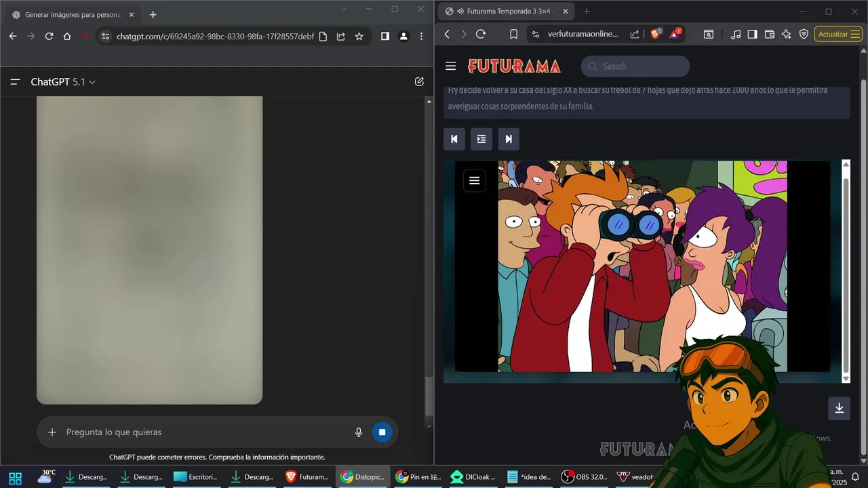The width and height of the screenshot is (868, 488).
Task: Go to the previous episode button
Action: (454, 139)
